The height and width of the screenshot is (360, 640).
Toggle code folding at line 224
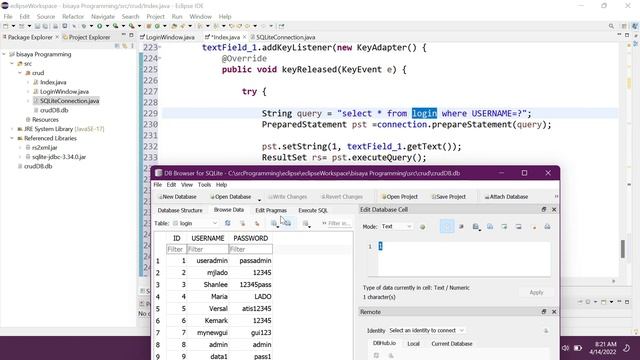pyautogui.click(x=160, y=59)
